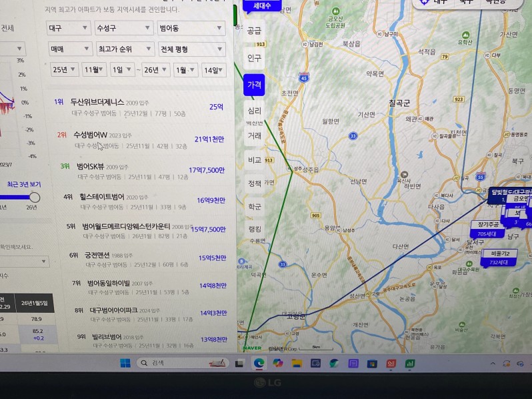Viewport: 532px width, 399px height.
Task: Open rank 4 힐스테이트범어 listing
Action: click(x=145, y=202)
